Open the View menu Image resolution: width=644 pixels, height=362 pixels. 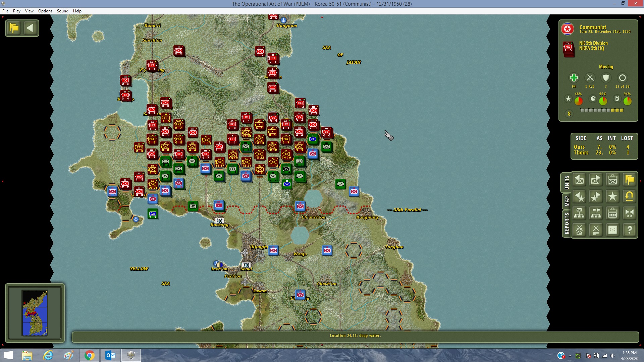(x=29, y=11)
